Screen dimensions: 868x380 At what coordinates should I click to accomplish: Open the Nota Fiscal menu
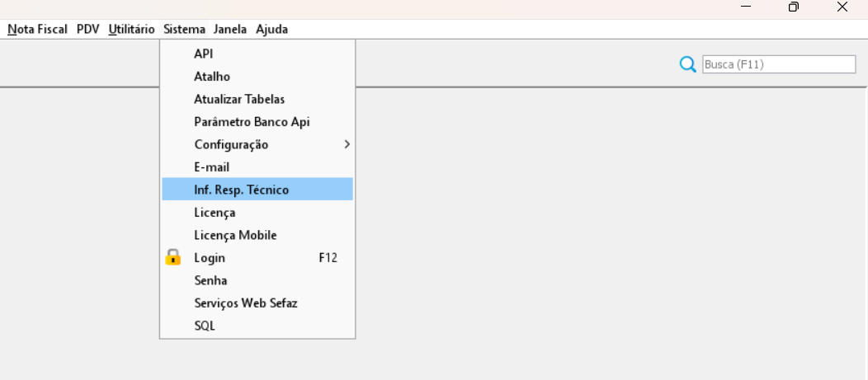pos(37,29)
